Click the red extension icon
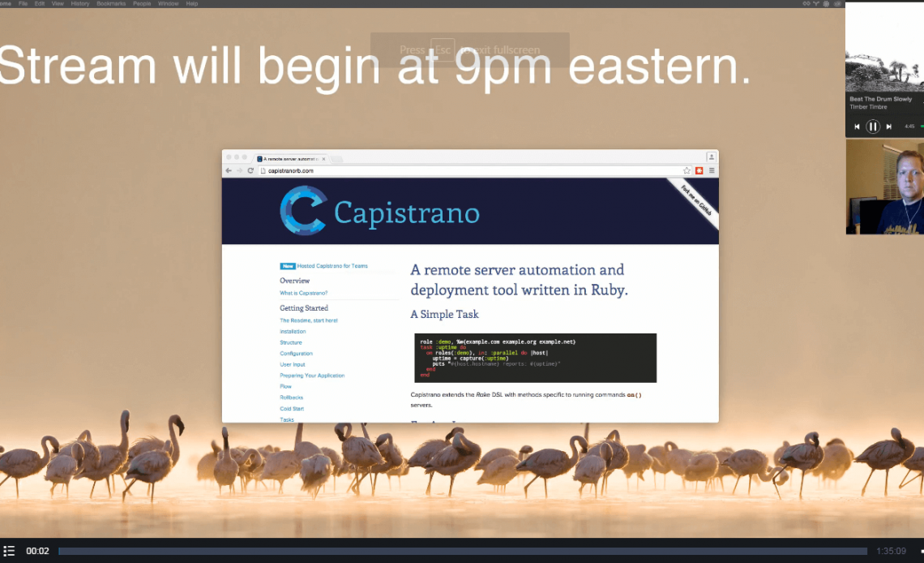 point(699,171)
